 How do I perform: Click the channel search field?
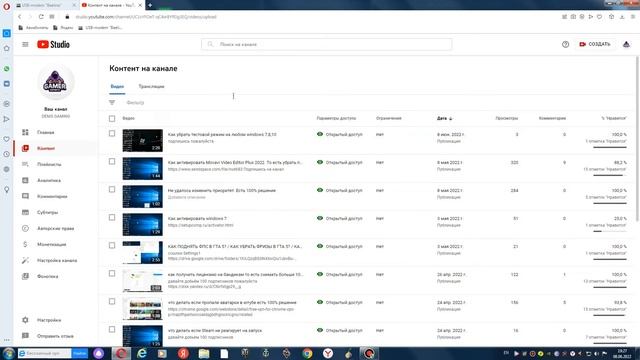tap(327, 44)
